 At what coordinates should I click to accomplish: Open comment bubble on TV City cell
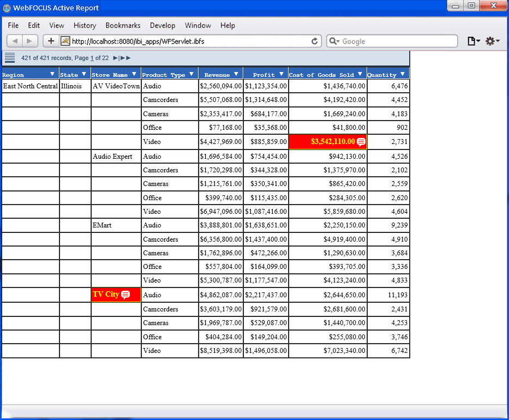click(x=125, y=295)
